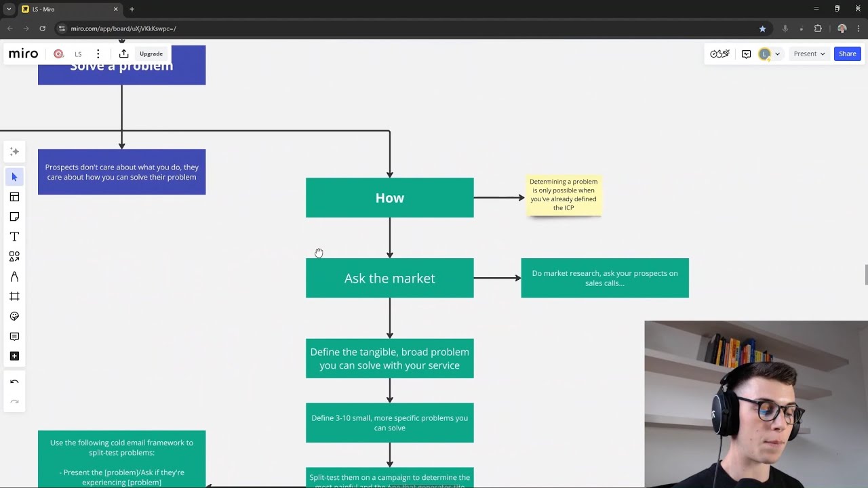Select the Comment tool in the left toolbar
Image resolution: width=868 pixels, height=488 pixels.
(14, 336)
